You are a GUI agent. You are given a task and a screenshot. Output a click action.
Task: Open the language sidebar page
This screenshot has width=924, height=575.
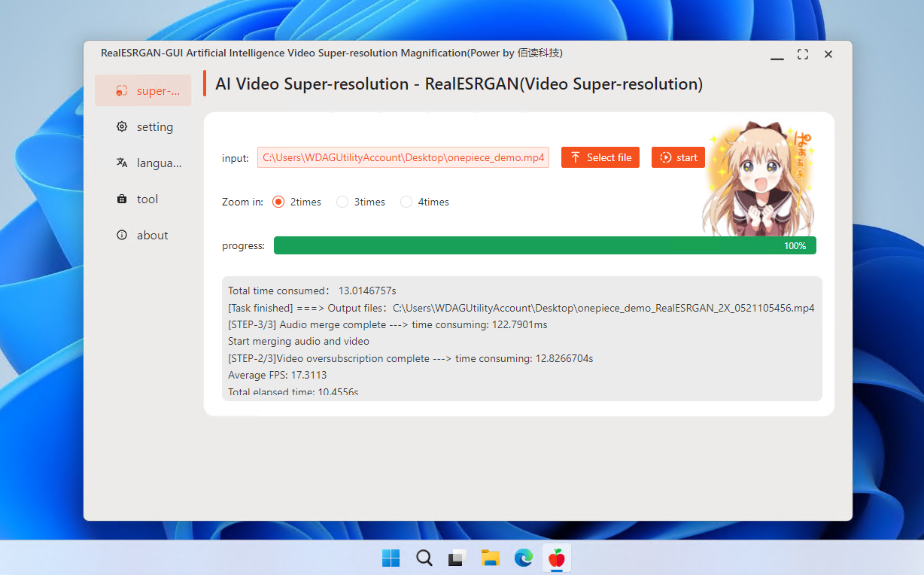(x=143, y=163)
